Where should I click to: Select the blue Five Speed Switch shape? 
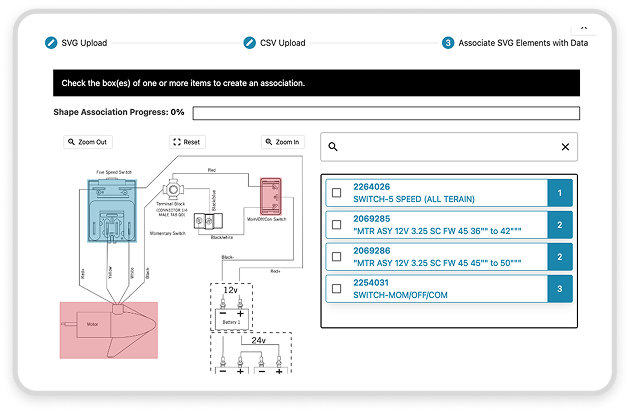[x=117, y=213]
